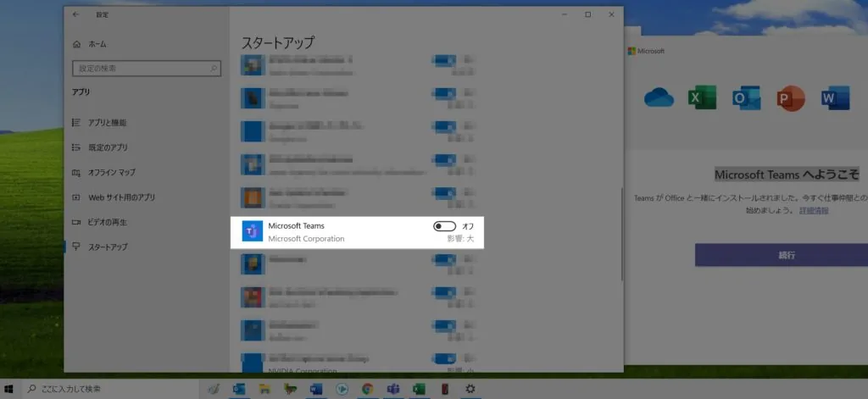The height and width of the screenshot is (399, 868).
Task: Open the Windows Start menu
Action: click(8, 389)
